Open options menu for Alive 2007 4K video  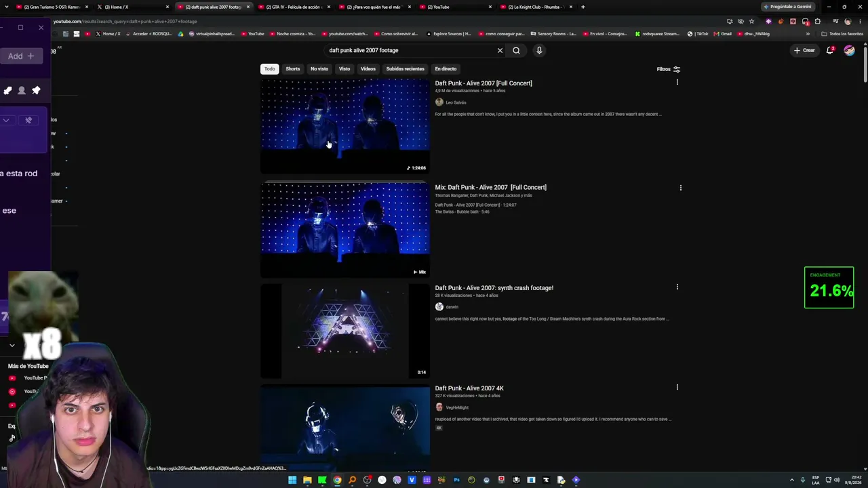[677, 387]
